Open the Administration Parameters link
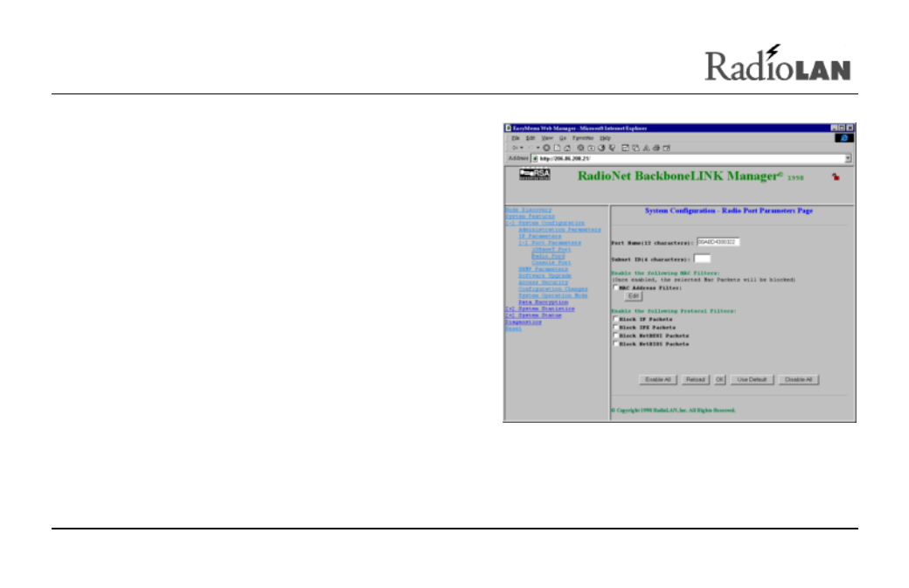Viewport: 909px width, 588px height. [x=559, y=230]
